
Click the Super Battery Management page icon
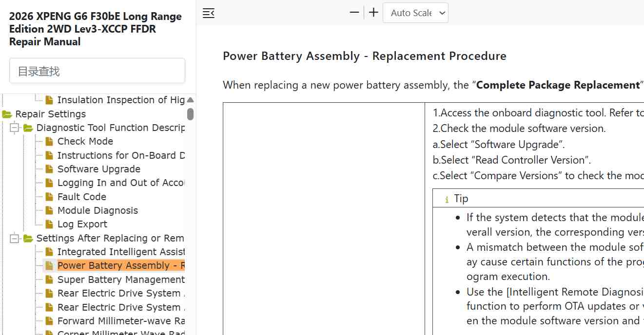point(49,280)
